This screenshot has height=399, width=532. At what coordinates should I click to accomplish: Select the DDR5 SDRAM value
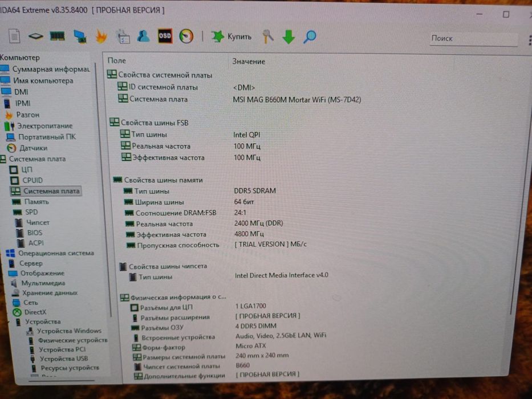tap(255, 191)
